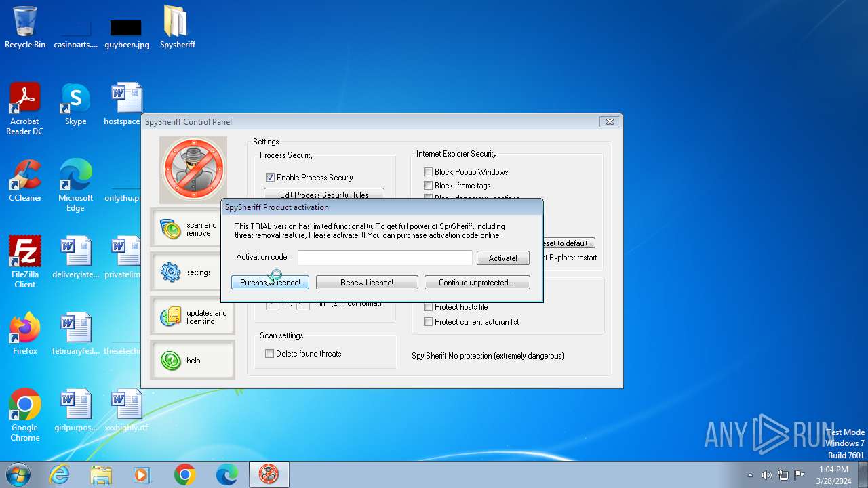Open the xxxhighly.rtf document

[127, 410]
